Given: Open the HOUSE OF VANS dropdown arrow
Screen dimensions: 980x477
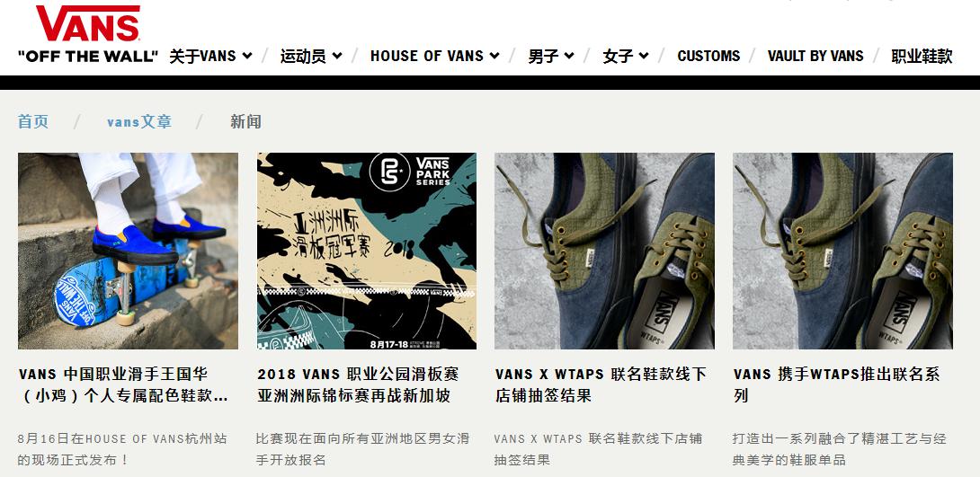Looking at the screenshot, I should (x=494, y=57).
